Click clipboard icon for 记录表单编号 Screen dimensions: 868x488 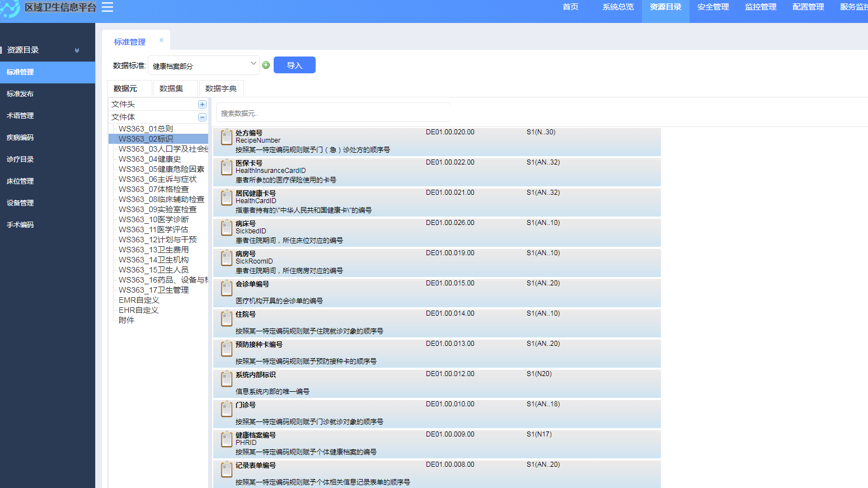[x=227, y=470]
